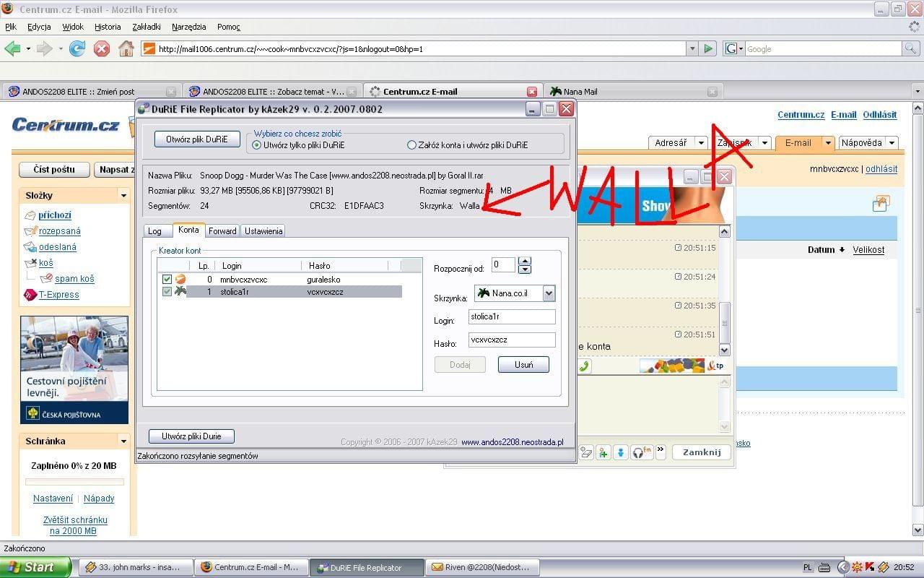Screen dimensions: 924x578
Task: Open the back history dropdown arrow
Action: click(28, 48)
